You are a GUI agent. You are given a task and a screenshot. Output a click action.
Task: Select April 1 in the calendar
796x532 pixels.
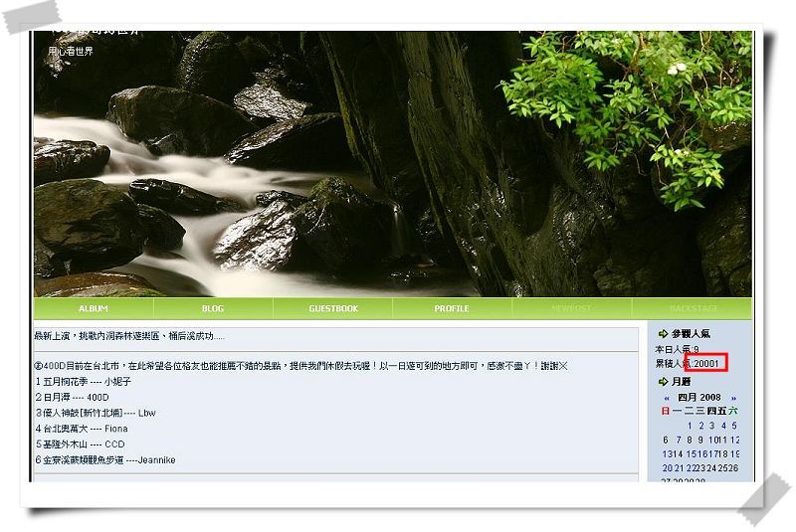(690, 426)
